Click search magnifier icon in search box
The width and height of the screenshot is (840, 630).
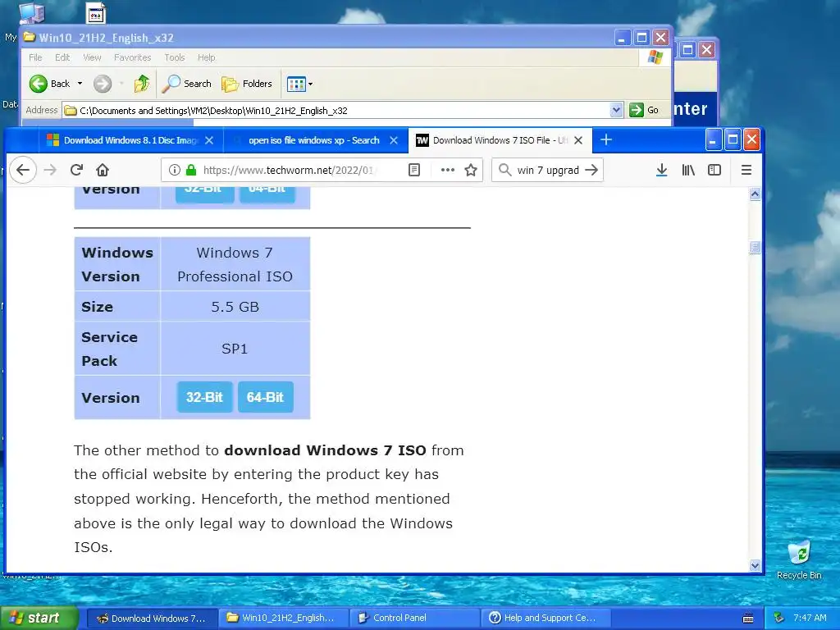(x=504, y=170)
